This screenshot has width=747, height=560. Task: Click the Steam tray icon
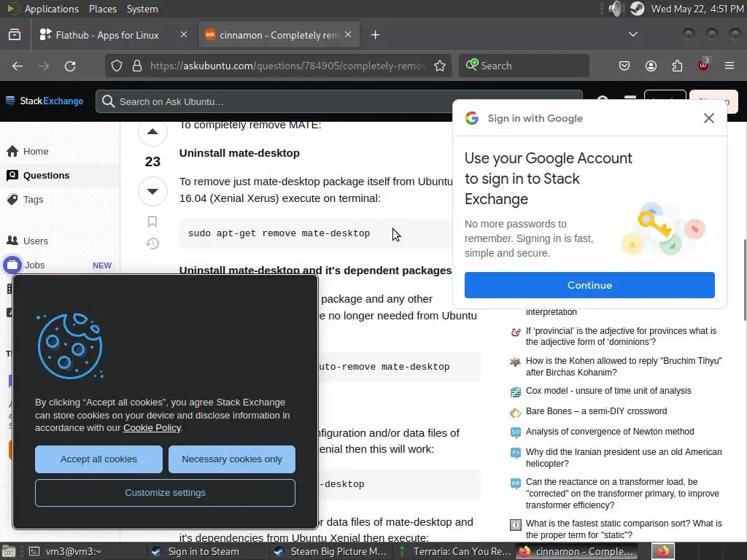click(x=637, y=9)
